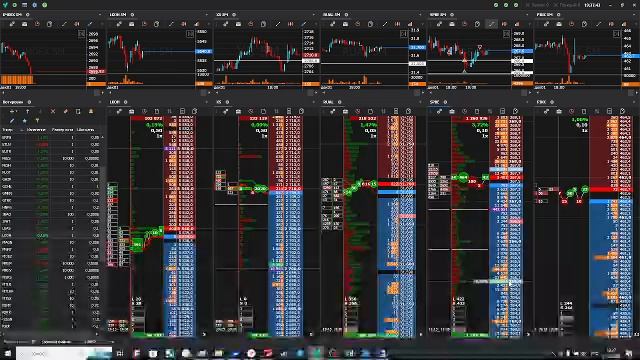This screenshot has width=640, height=360.
Task: Select the line drawing tool in IMOEX chart toolbar
Action: click(x=64, y=24)
